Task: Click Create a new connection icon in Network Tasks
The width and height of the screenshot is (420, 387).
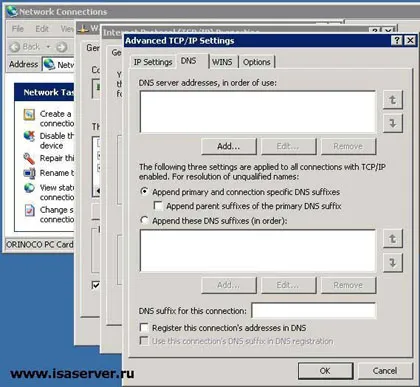Action: coord(29,114)
